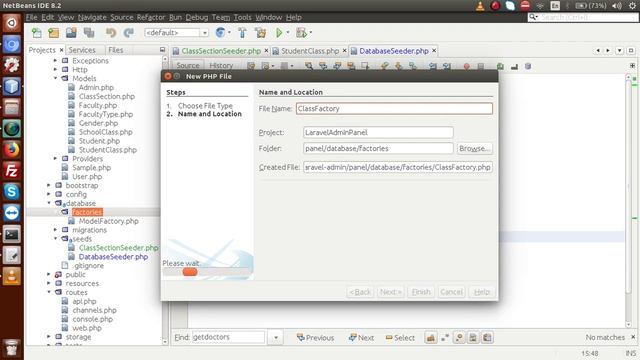Open the Tools menu

[242, 17]
